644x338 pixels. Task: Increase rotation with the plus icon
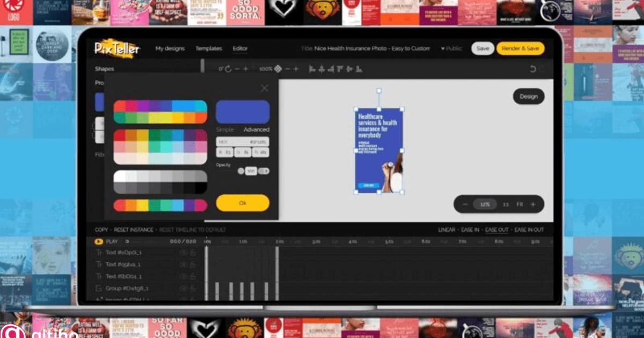pos(246,69)
